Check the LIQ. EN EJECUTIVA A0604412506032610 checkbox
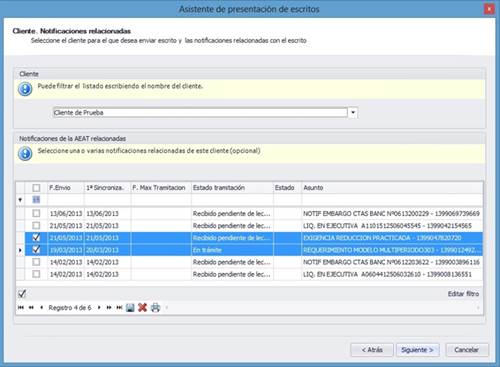The width and height of the screenshot is (500, 367). (36, 274)
